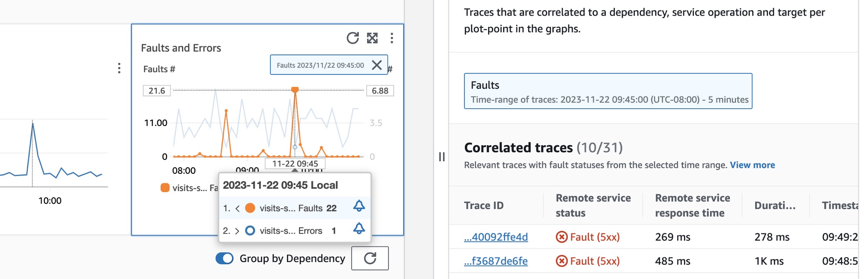Image resolution: width=868 pixels, height=279 pixels.
Task: Toggle the visits-s Faults legend swatch
Action: [164, 187]
